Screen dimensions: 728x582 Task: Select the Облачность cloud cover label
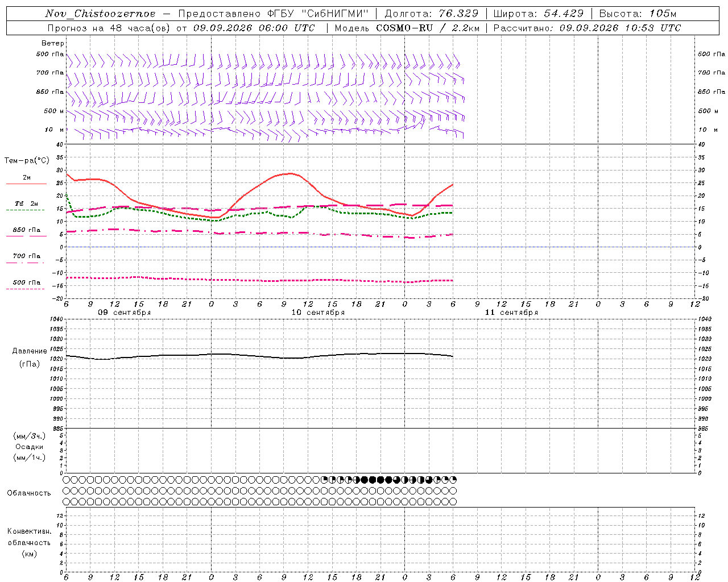pos(29,493)
